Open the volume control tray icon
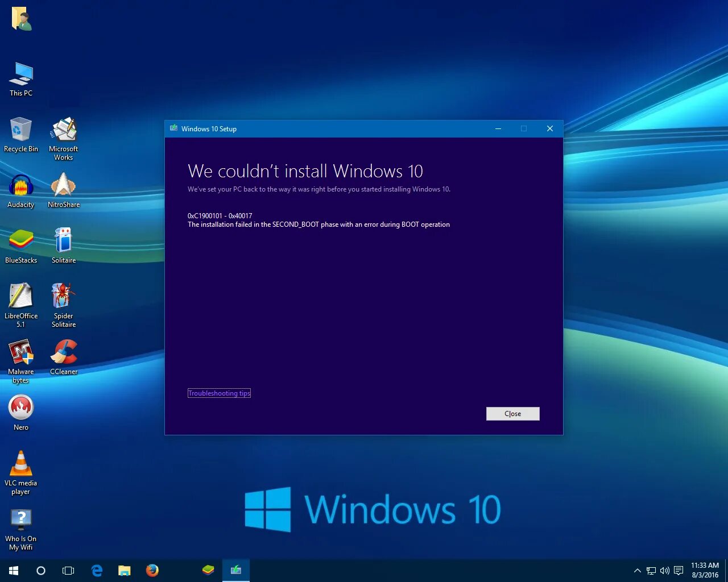This screenshot has height=582, width=728. click(x=664, y=571)
